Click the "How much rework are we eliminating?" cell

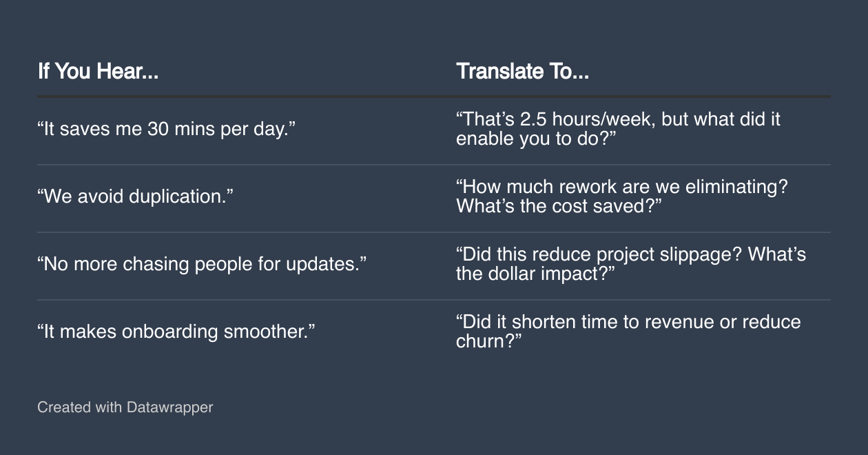(621, 196)
